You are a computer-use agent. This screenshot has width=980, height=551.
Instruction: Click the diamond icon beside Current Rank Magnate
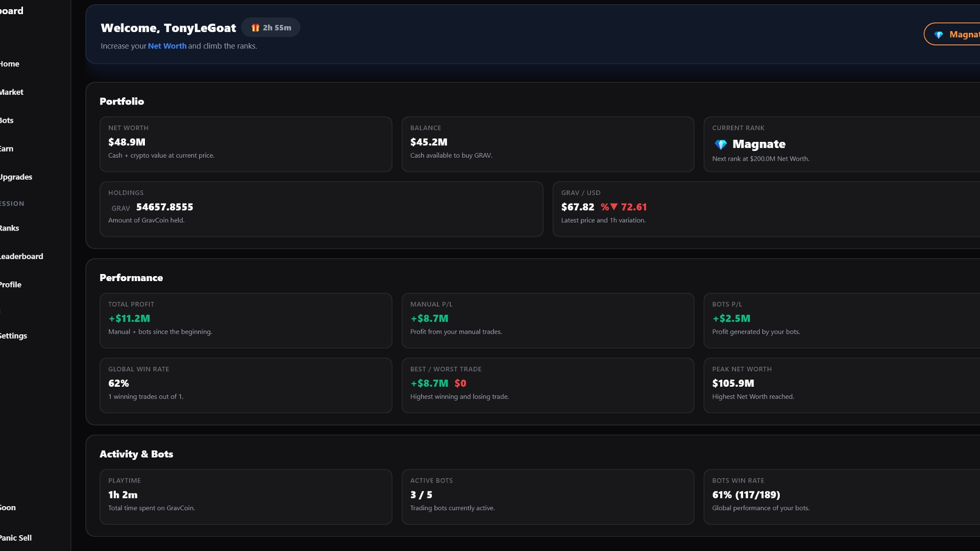point(720,144)
